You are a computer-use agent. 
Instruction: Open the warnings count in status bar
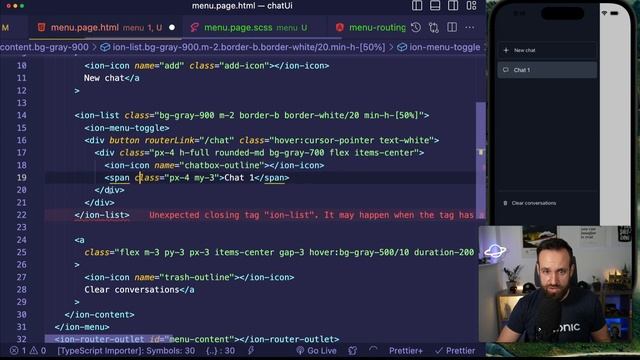(x=38, y=351)
